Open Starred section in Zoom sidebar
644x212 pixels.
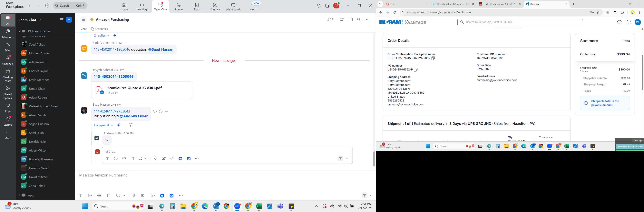click(x=8, y=121)
